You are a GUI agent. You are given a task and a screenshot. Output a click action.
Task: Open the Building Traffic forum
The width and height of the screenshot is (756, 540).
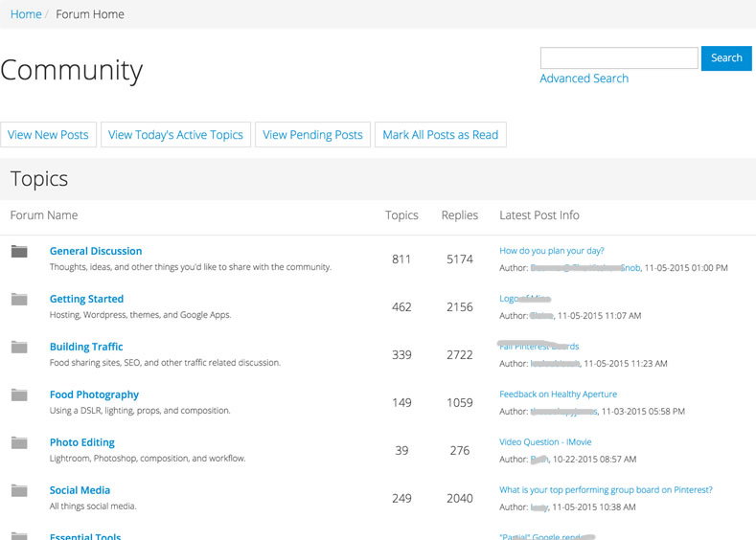point(86,347)
